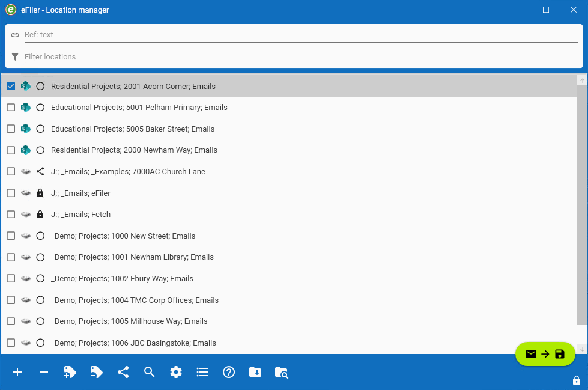The image size is (588, 390).
Task: Select 'Residential Projects; 2000 Newham Way; Emails'
Action: 135,150
